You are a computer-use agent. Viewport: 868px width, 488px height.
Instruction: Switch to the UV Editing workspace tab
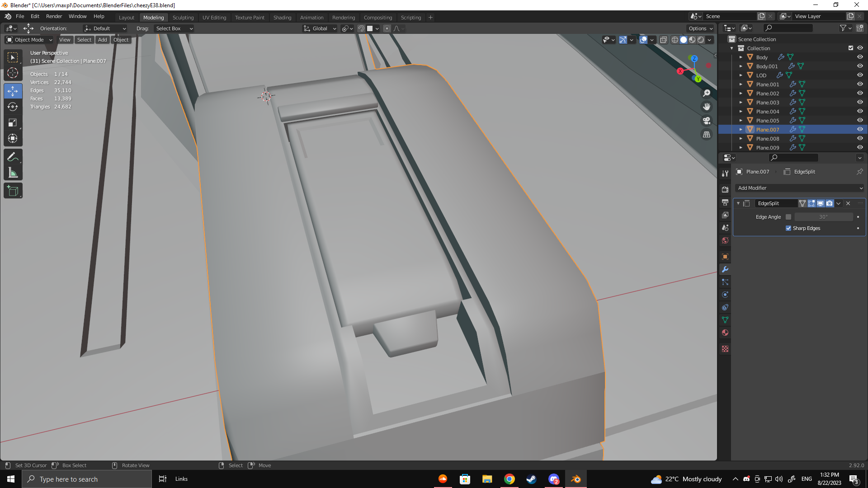pos(214,18)
